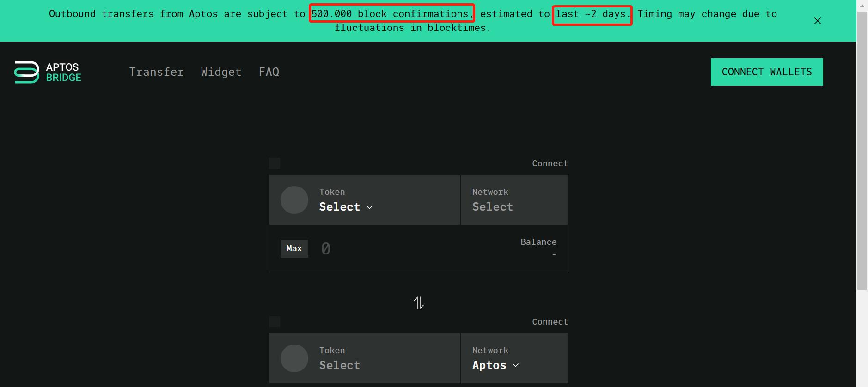Click Connect link above source card
The width and height of the screenshot is (868, 387).
550,163
